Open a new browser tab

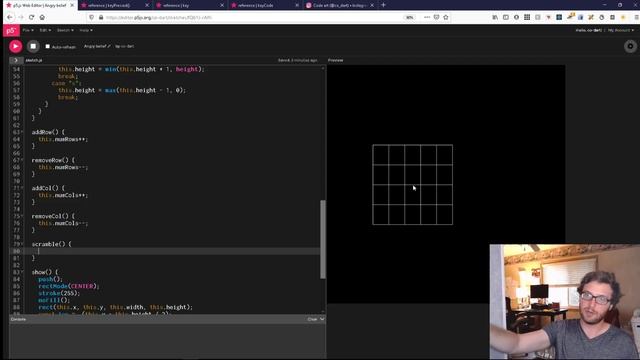click(x=383, y=5)
